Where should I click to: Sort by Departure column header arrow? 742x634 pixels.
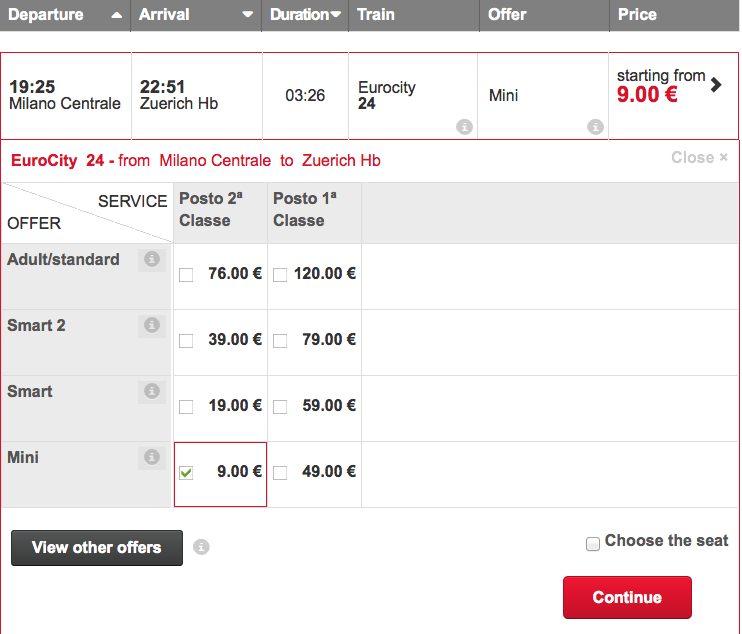click(x=117, y=15)
